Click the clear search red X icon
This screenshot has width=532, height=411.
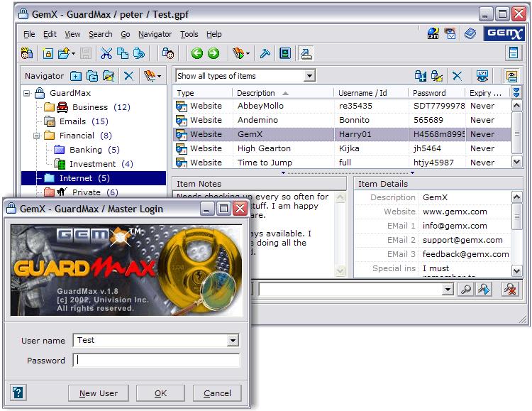(x=510, y=290)
